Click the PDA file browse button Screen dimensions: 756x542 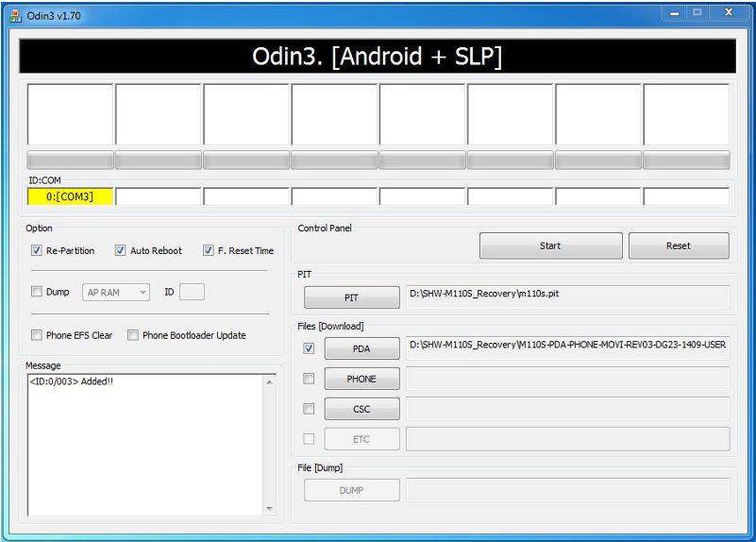tap(361, 348)
